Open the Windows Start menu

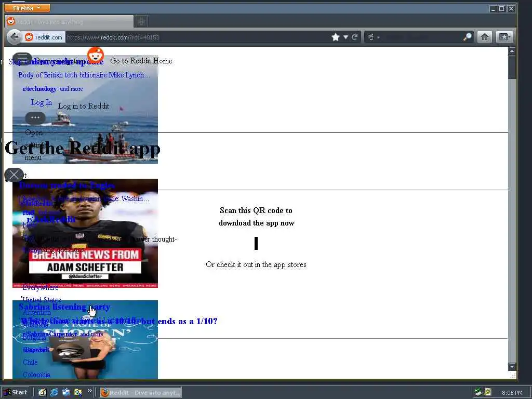click(x=16, y=392)
